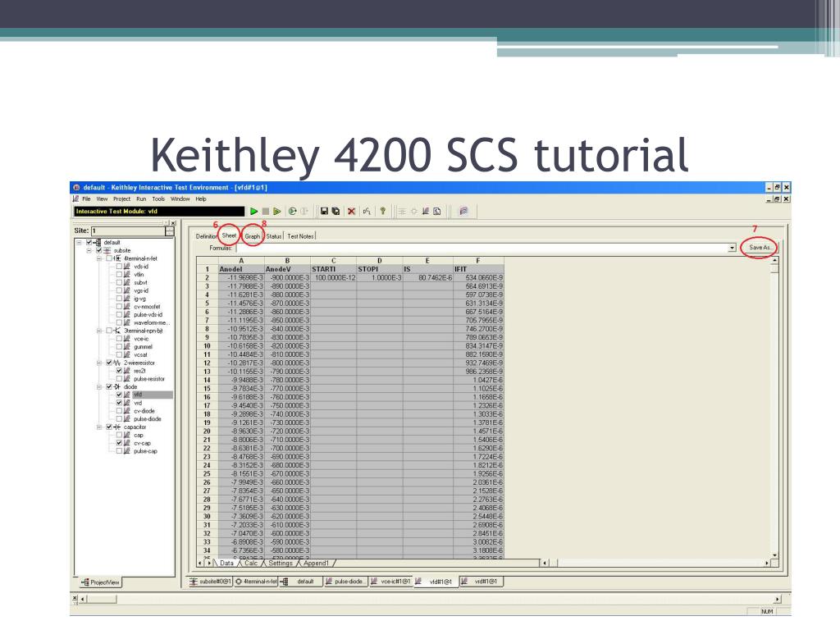Click the key icon in the toolbar
840x630 pixels.
(x=383, y=212)
